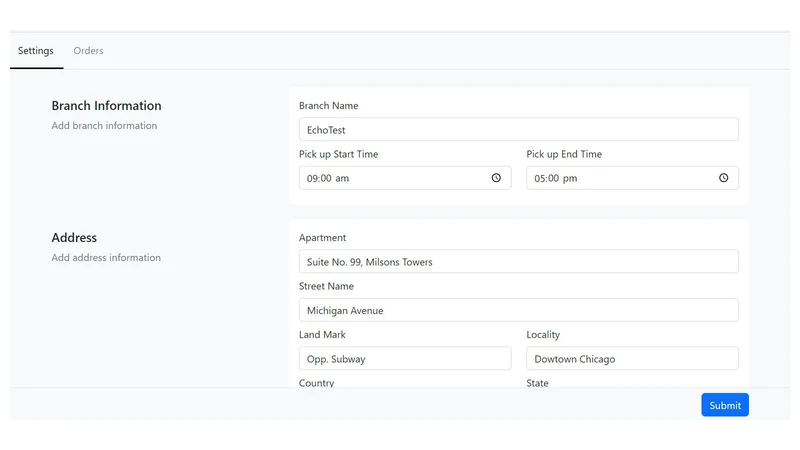Switch to the Orders tab

pyautogui.click(x=88, y=51)
